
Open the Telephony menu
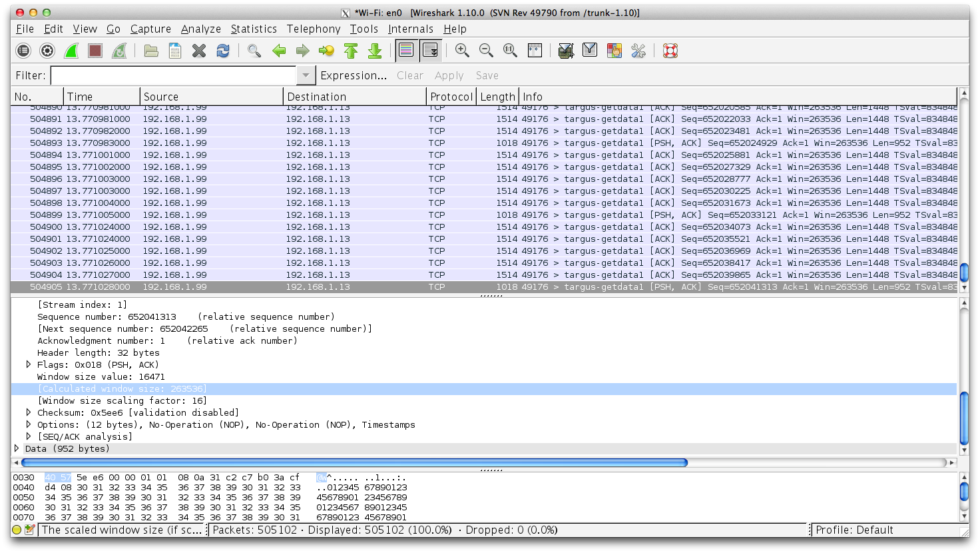tap(314, 29)
